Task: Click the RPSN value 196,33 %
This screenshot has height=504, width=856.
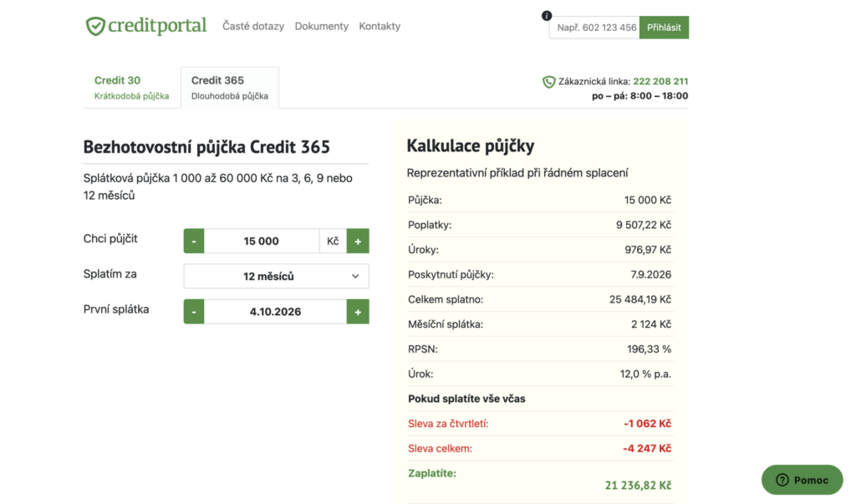Action: (x=649, y=349)
